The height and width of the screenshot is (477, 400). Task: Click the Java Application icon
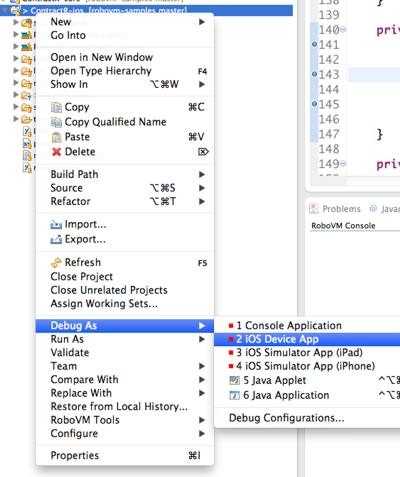click(x=235, y=395)
